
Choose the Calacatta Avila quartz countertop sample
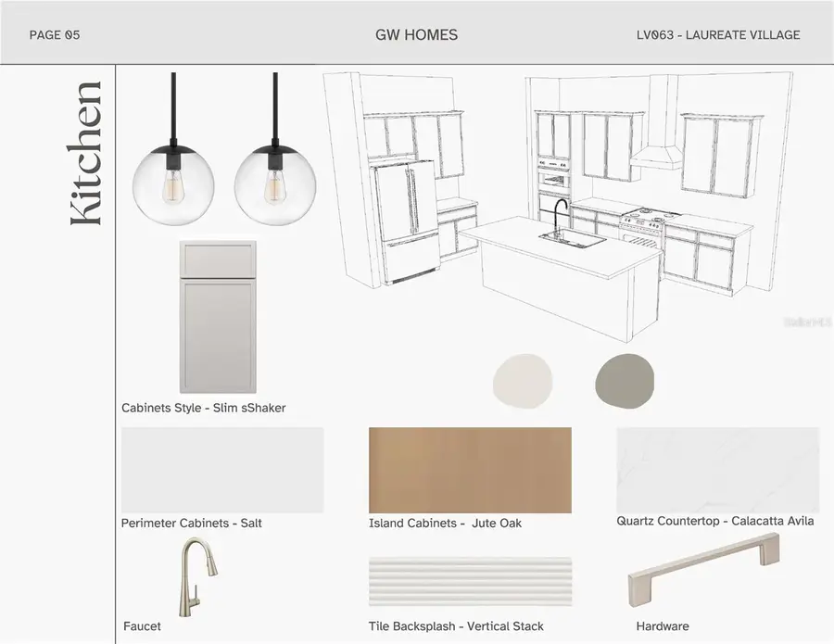click(x=717, y=470)
